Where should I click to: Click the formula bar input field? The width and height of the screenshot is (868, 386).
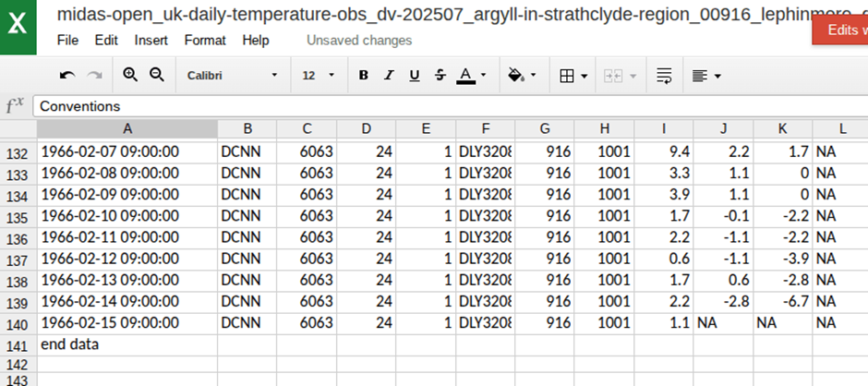443,106
